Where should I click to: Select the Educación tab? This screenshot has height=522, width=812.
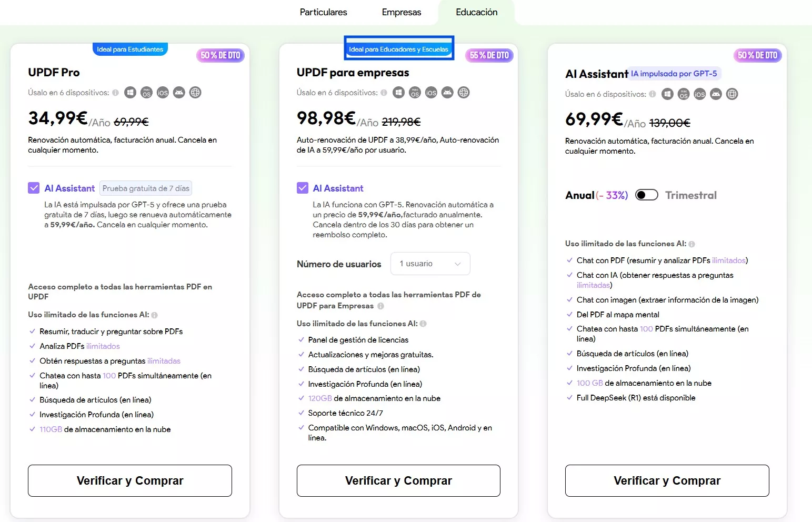[476, 12]
